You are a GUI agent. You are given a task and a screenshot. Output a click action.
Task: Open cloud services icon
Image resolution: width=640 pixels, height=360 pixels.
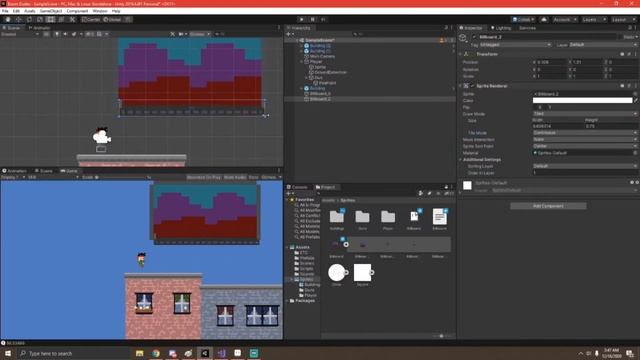[x=544, y=19]
